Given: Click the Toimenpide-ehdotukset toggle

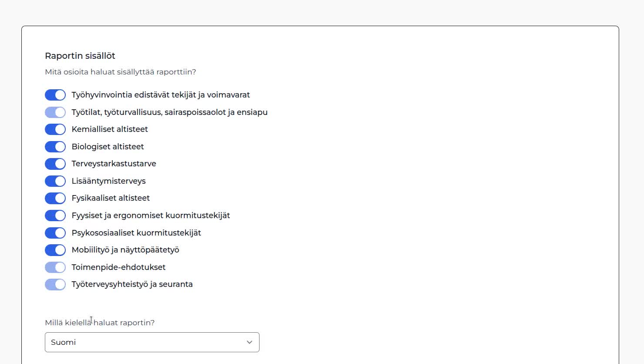Looking at the screenshot, I should pos(55,267).
